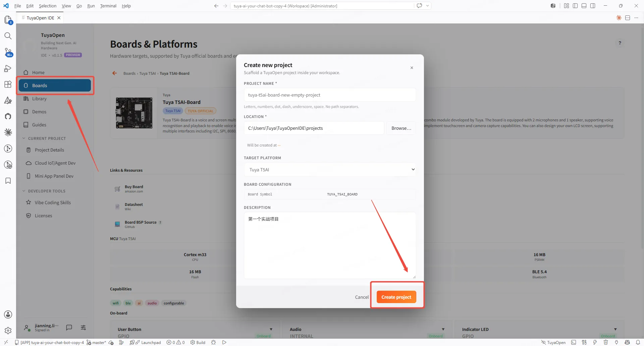Image resolution: width=644 pixels, height=346 pixels.
Task: Open the Target Platform dropdown
Action: [x=330, y=170]
